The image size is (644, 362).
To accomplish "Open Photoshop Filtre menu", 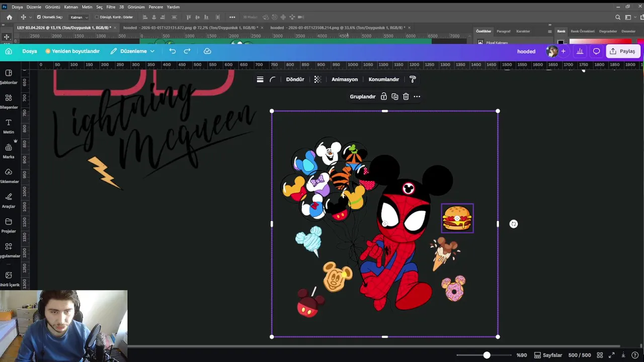I will pyautogui.click(x=111, y=7).
